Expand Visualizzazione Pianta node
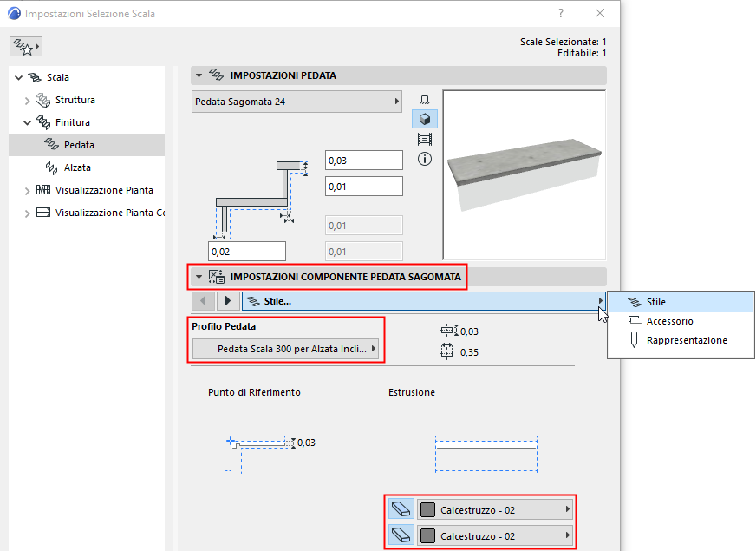756x551 pixels. 28,191
